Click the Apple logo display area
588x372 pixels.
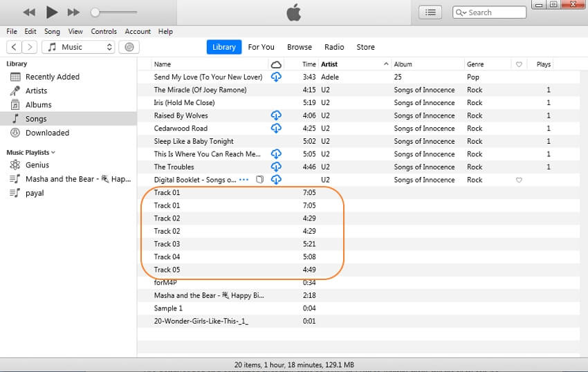[294, 12]
